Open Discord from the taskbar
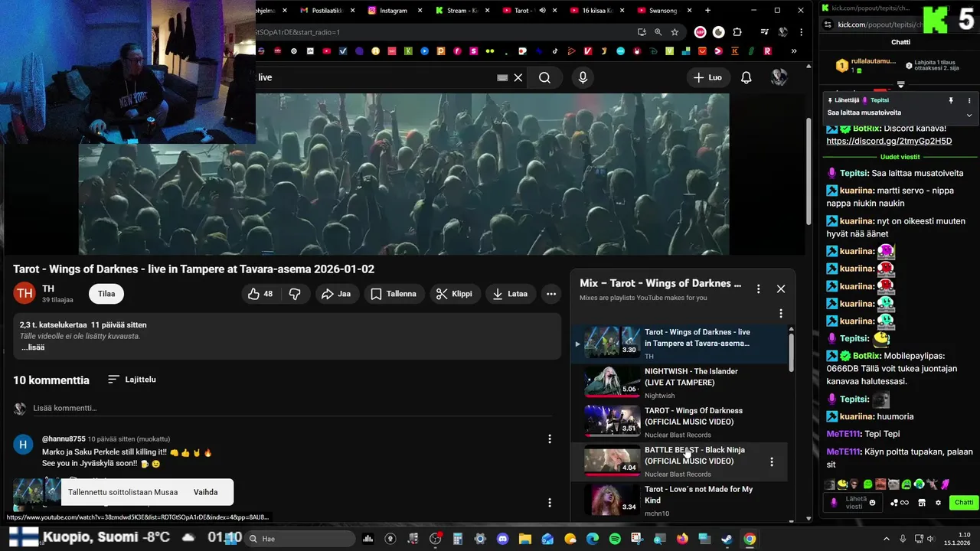This screenshot has height=551, width=980. (503, 539)
